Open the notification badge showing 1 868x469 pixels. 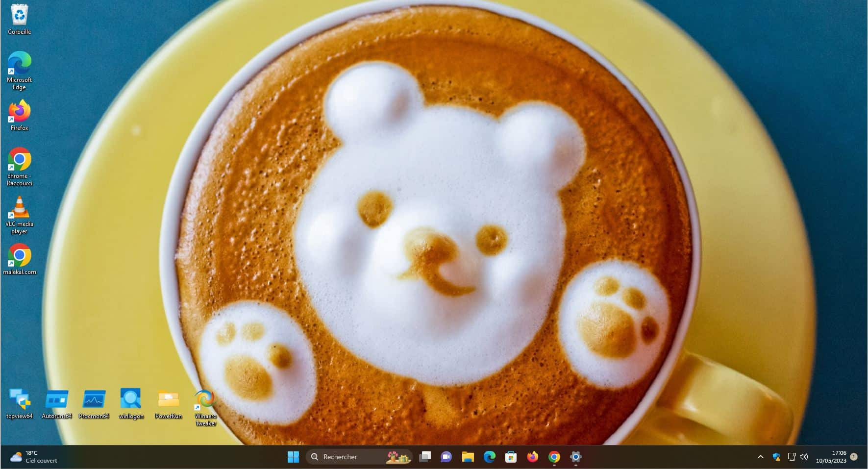[x=854, y=456]
